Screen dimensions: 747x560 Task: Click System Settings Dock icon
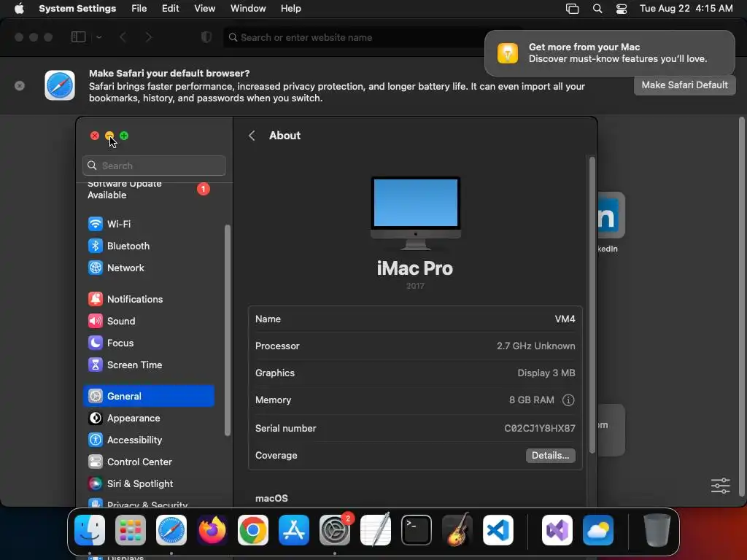(x=335, y=530)
